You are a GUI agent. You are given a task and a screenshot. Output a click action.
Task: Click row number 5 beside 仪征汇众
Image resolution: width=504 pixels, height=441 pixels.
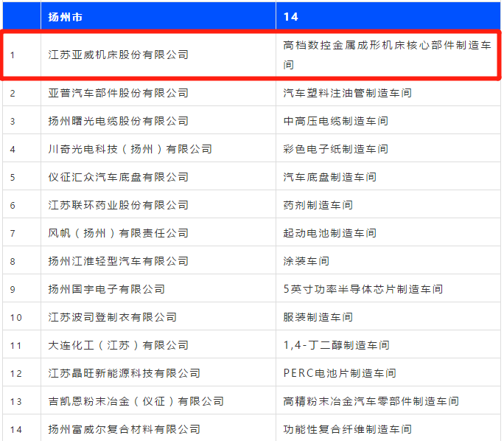[13, 177]
